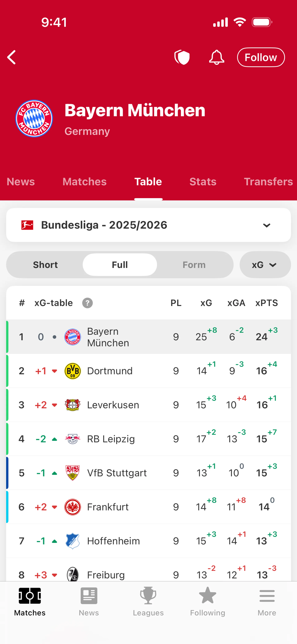The width and height of the screenshot is (297, 644).
Task: Switch to the Transfers tab
Action: (x=268, y=182)
